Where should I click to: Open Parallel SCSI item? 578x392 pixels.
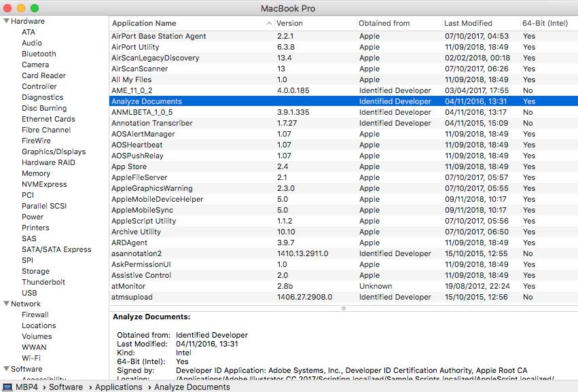click(x=44, y=206)
